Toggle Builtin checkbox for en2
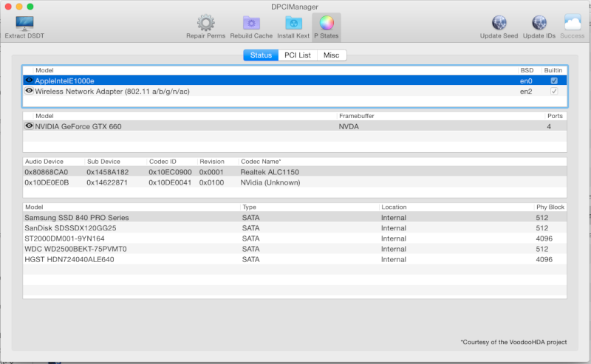Screen dimensions: 591x364 [x=554, y=92]
